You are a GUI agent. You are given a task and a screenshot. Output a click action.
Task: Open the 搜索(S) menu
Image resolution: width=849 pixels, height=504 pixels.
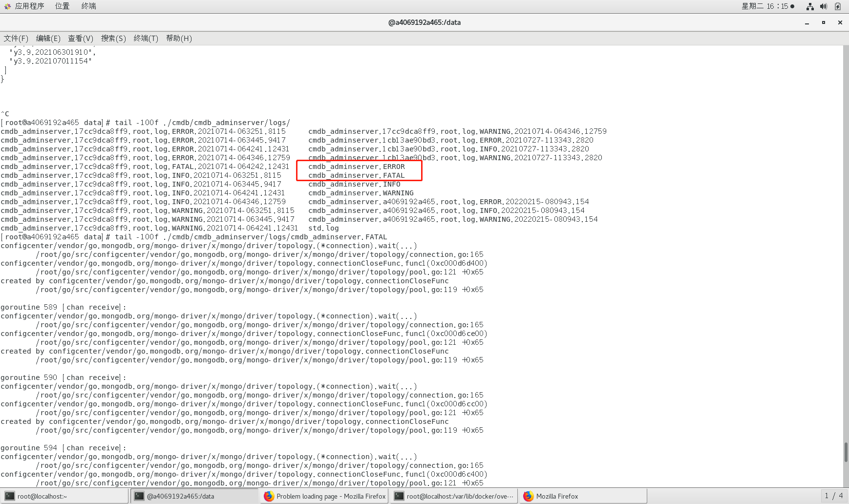click(113, 38)
